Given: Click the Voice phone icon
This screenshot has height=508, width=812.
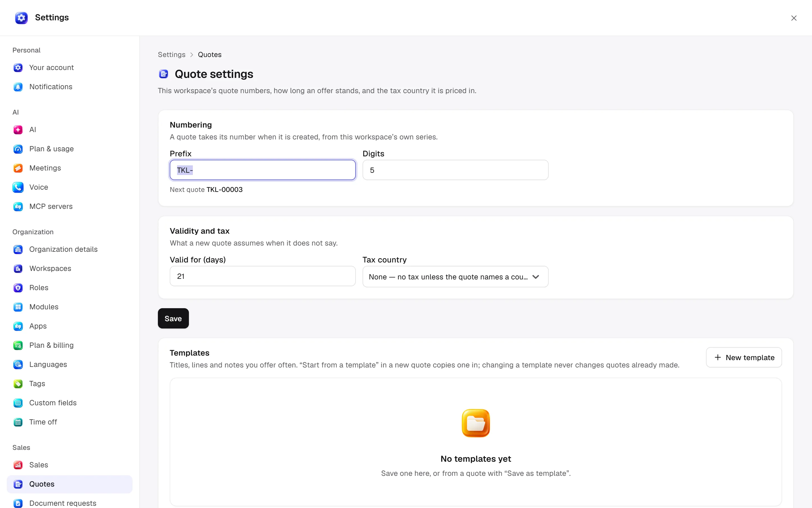Looking at the screenshot, I should click(18, 187).
